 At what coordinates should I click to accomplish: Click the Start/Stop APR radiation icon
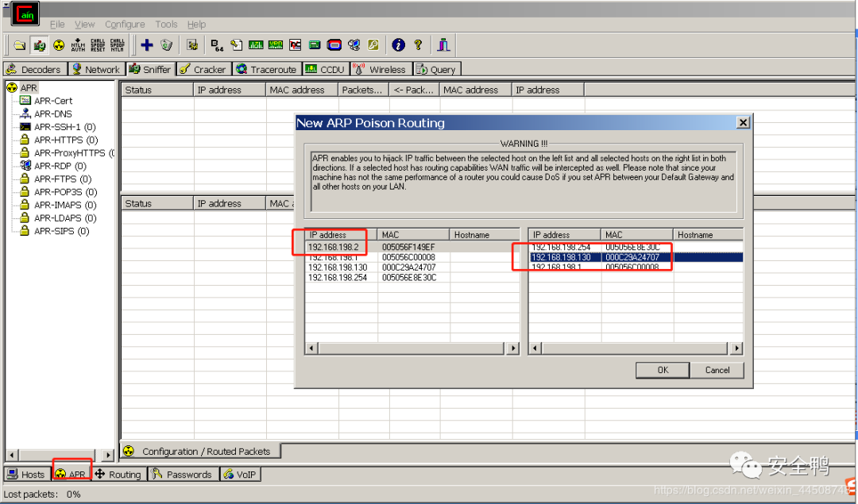tap(59, 45)
